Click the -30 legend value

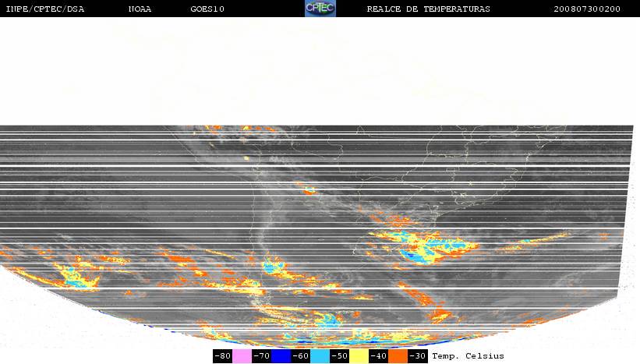(418, 356)
